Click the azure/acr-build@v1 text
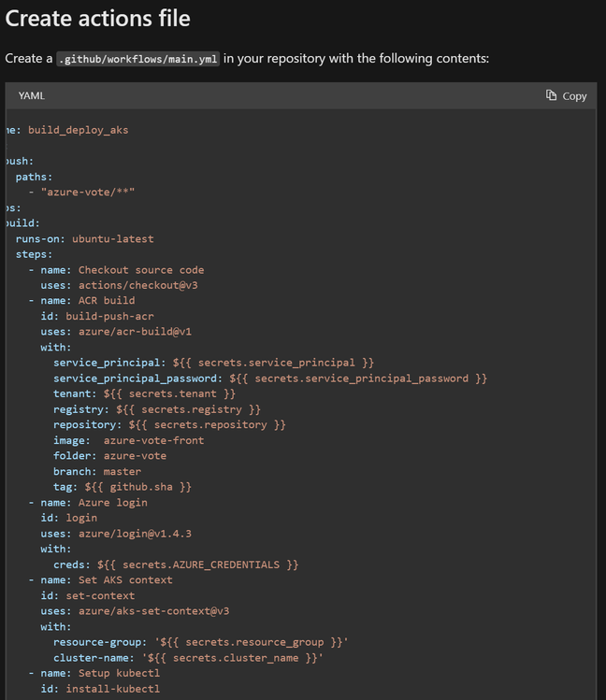Viewport: 606px width, 700px height. point(135,332)
